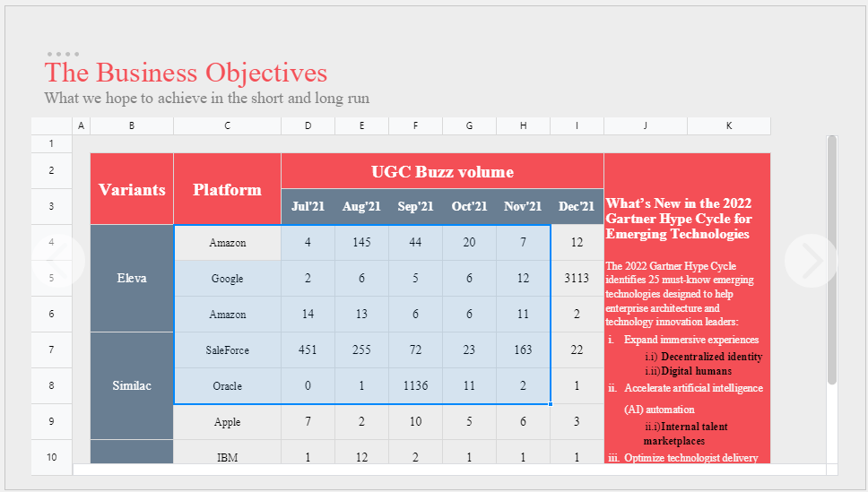
Task: Select column E header
Action: tap(361, 125)
